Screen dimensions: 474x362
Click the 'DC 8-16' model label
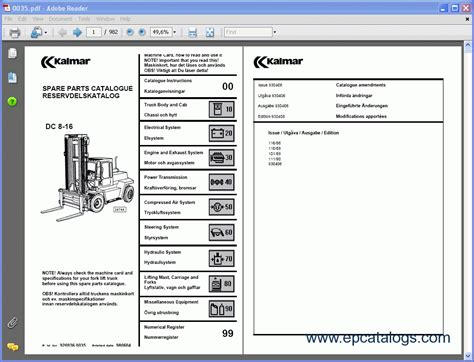(59, 126)
